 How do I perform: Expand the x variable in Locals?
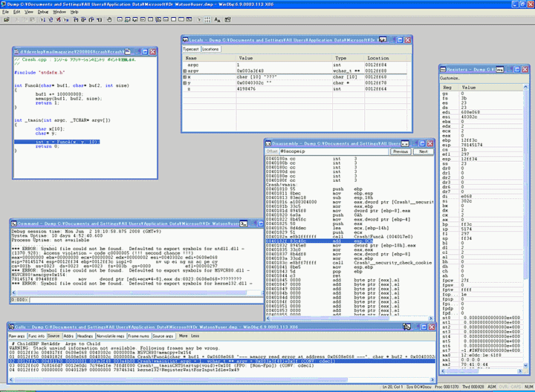[185, 77]
